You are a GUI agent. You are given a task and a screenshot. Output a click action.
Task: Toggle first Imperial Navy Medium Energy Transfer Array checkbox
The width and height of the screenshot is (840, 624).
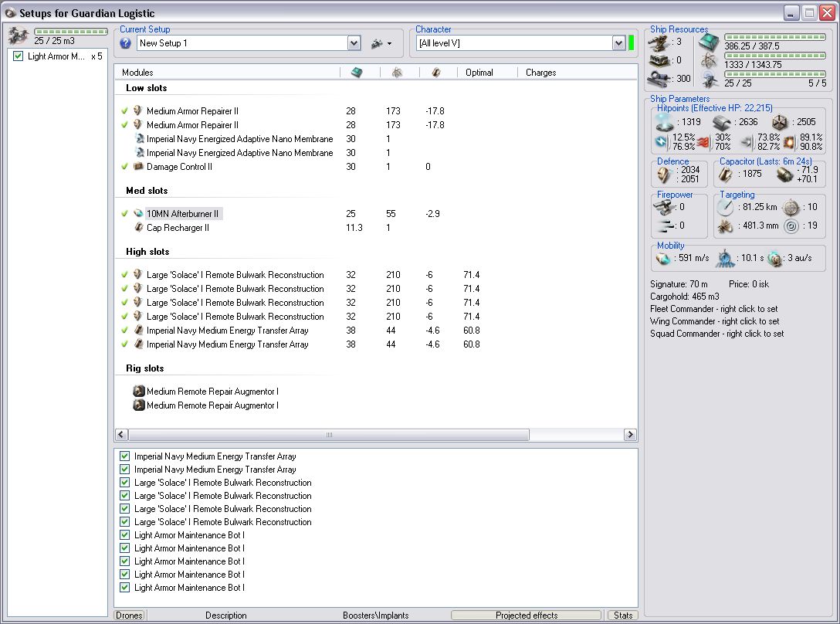124,456
